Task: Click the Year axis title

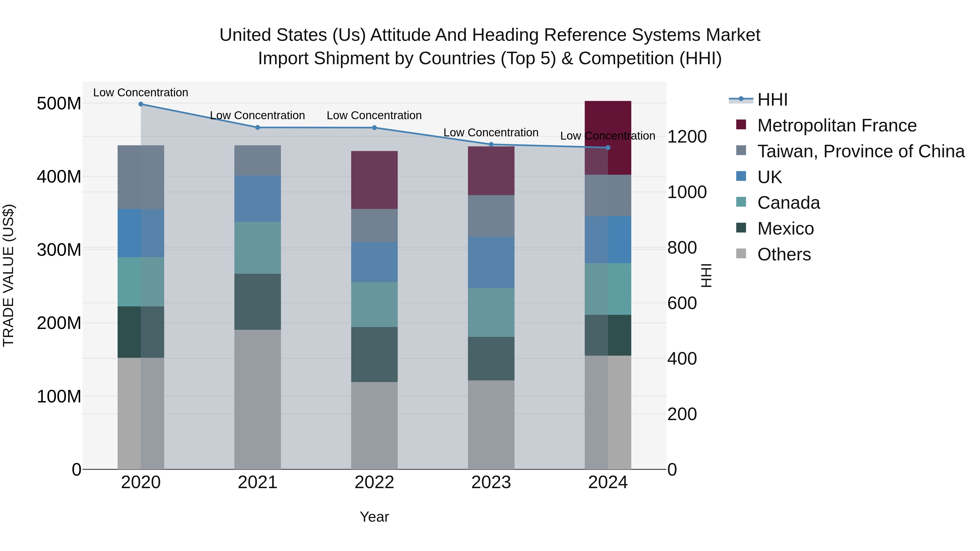Action: pos(374,517)
